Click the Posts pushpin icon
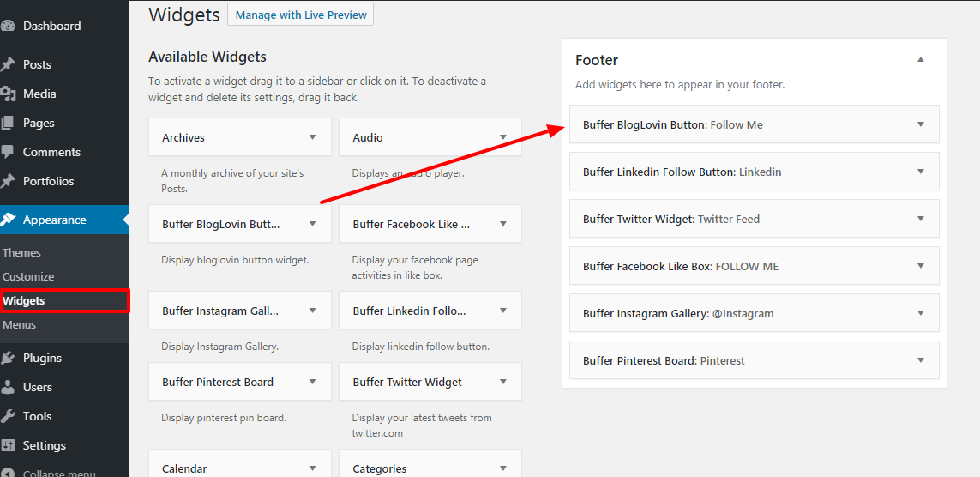 point(8,64)
